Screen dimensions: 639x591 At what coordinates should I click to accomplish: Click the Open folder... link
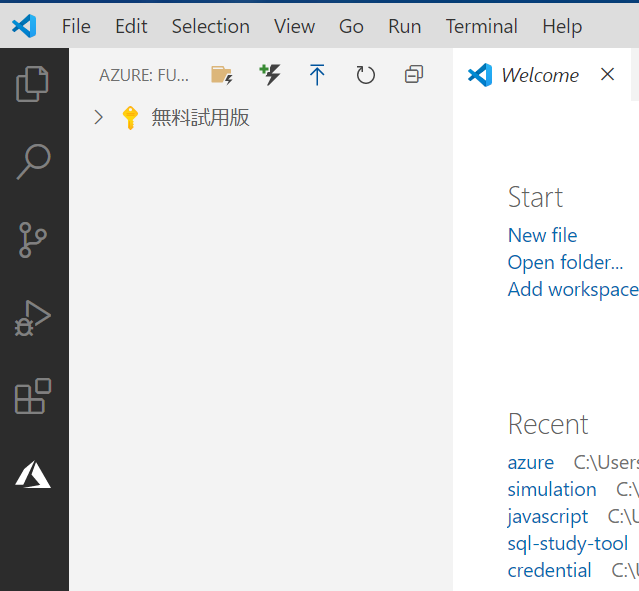tap(565, 262)
